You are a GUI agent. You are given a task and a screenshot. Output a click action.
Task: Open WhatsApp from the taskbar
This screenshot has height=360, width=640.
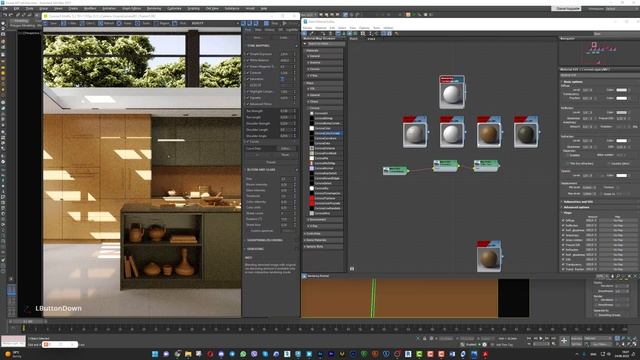(243, 354)
